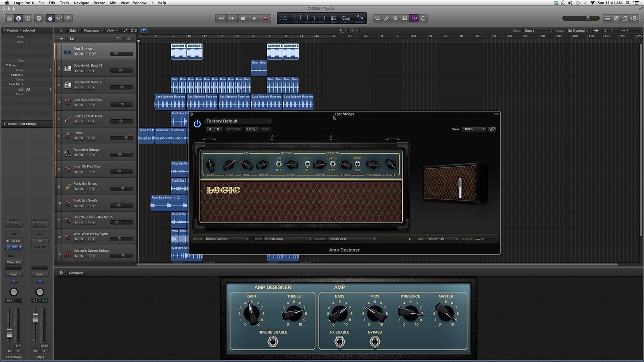Mute the Fast Strings track

click(x=76, y=54)
